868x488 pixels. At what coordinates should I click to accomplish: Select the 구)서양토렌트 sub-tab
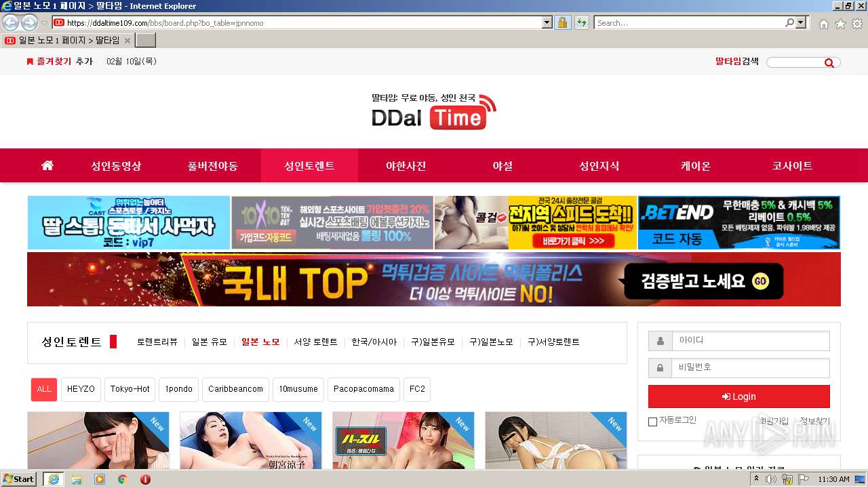[x=554, y=342]
